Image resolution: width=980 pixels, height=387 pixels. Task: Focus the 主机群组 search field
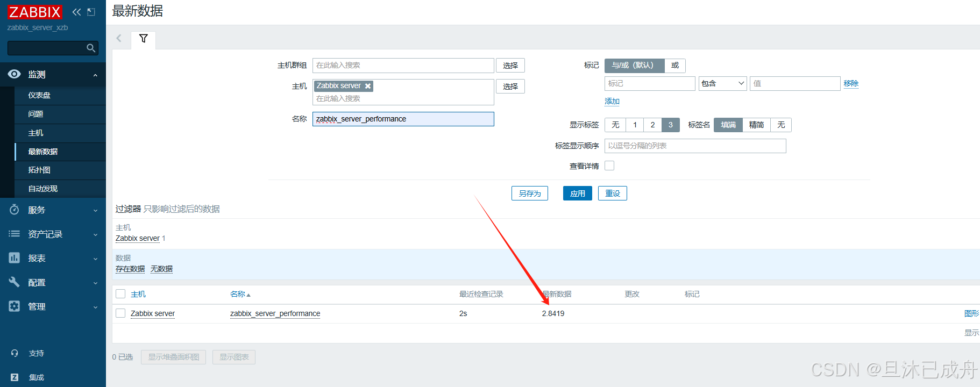pos(403,66)
